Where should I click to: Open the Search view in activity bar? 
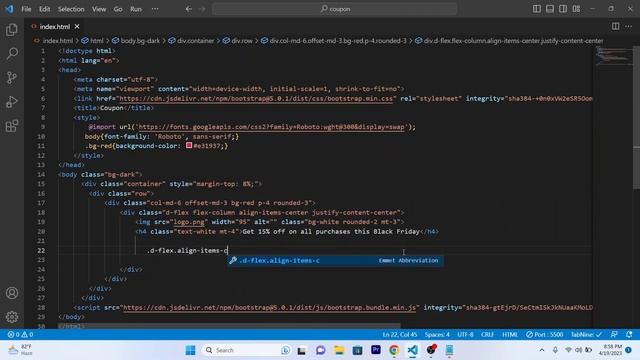12,53
